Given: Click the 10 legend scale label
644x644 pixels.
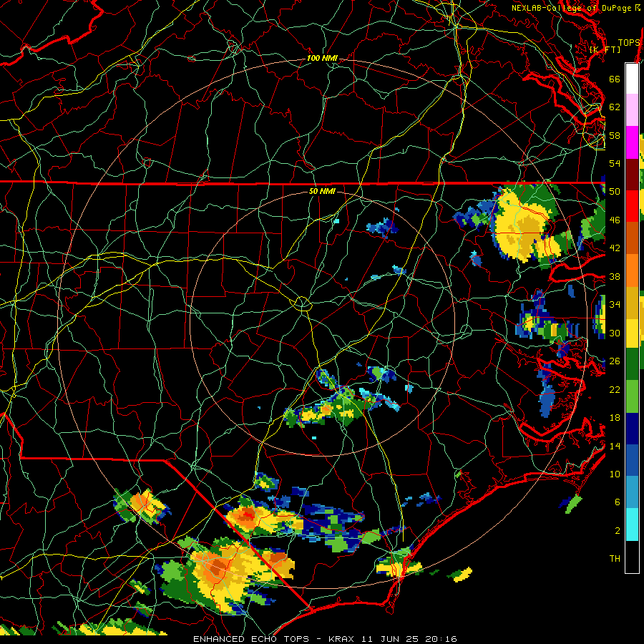Looking at the screenshot, I should pos(615,474).
